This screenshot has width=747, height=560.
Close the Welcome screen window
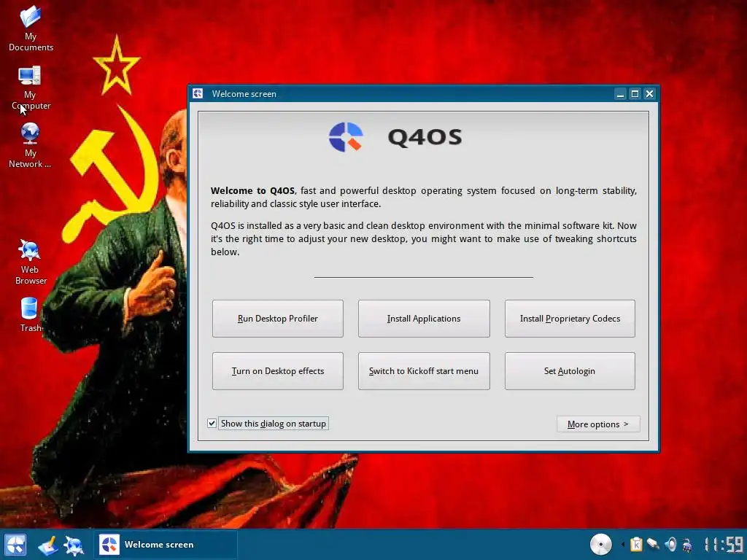click(649, 94)
